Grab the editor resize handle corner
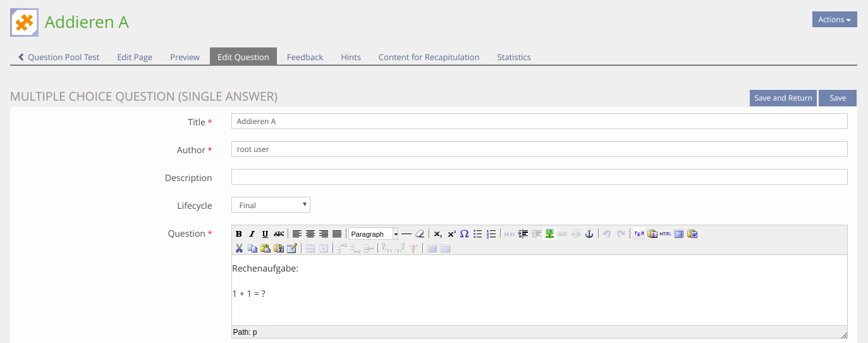868x343 pixels. click(x=843, y=335)
